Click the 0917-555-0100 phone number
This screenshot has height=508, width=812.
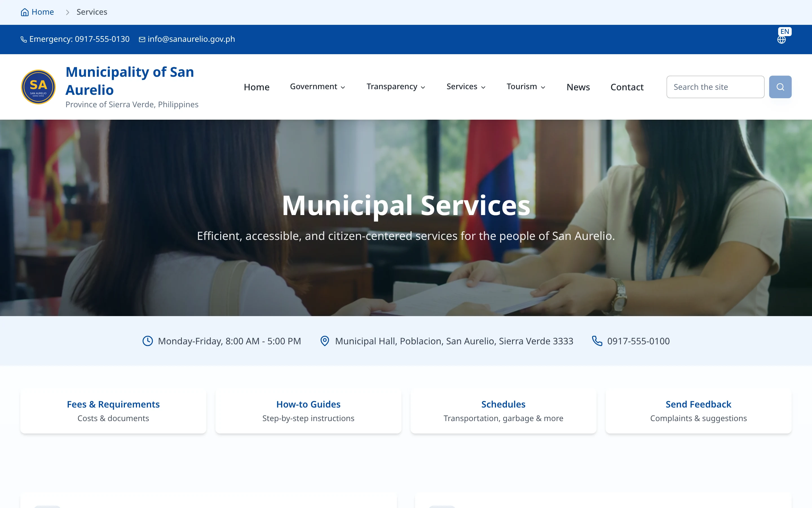tap(638, 341)
